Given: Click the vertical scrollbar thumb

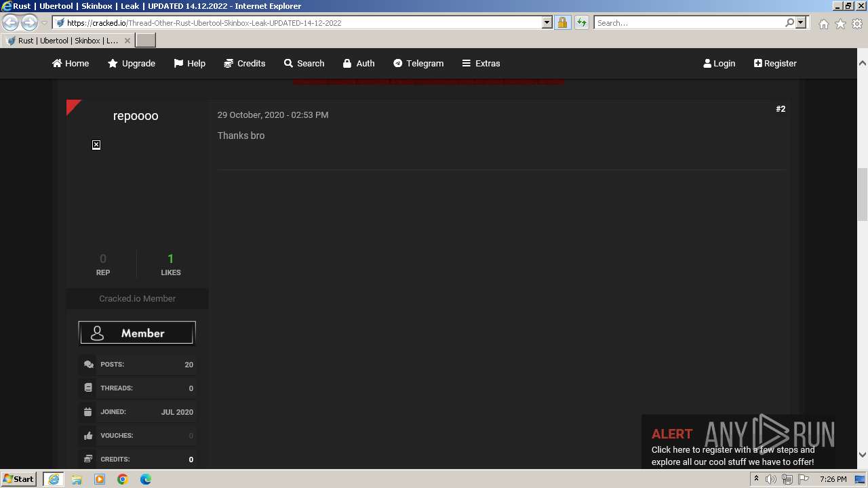Looking at the screenshot, I should point(863,194).
